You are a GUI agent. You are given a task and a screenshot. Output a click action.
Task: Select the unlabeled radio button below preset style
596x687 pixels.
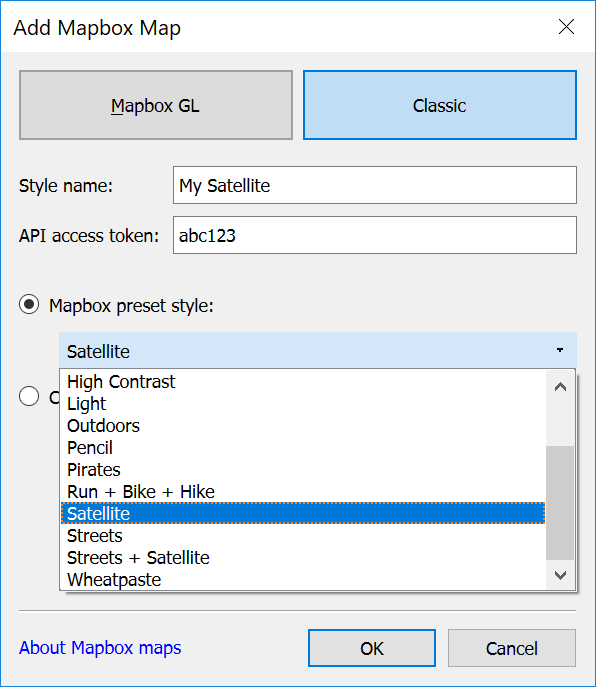tap(29, 396)
